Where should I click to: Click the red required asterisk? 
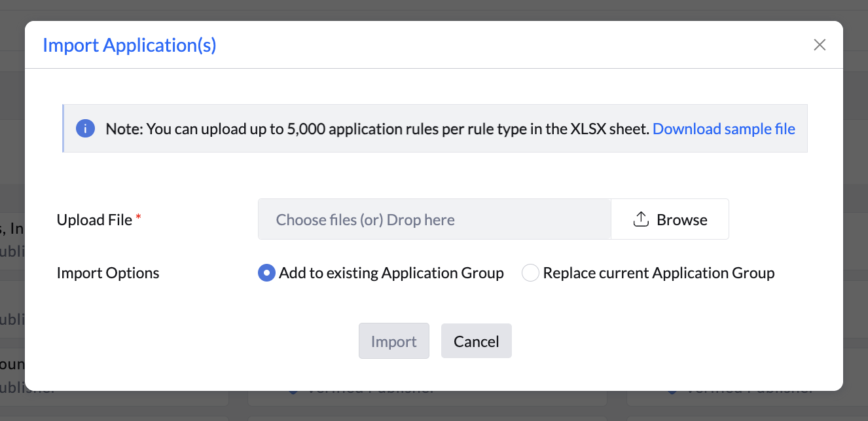(138, 219)
